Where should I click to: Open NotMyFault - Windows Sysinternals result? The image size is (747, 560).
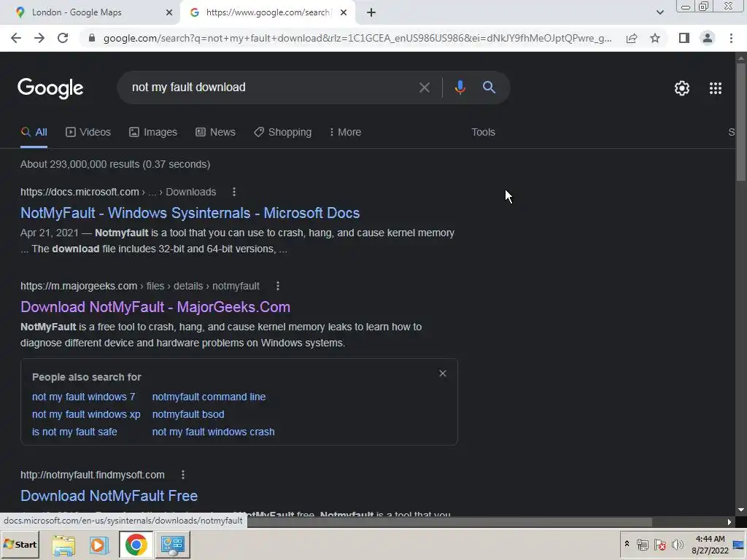click(x=190, y=213)
